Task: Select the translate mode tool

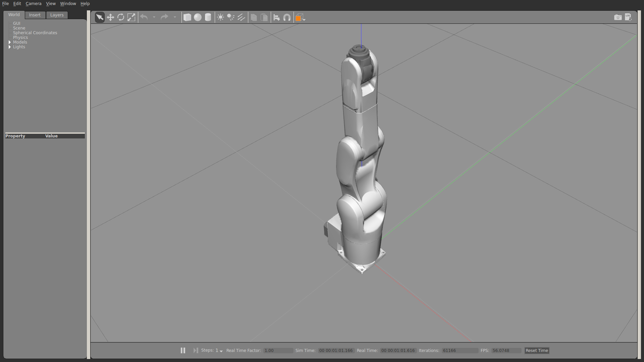Action: [110, 17]
